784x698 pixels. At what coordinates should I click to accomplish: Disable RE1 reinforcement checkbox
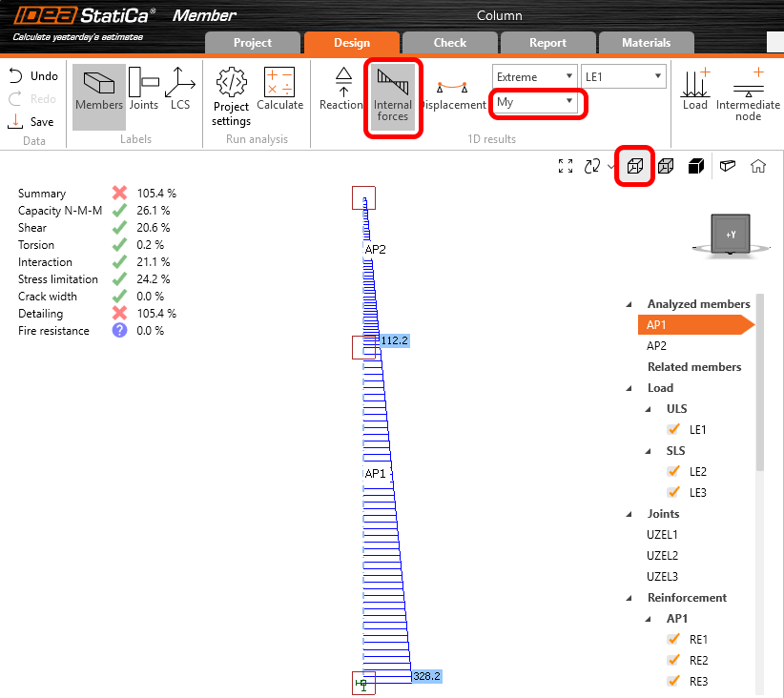673,640
